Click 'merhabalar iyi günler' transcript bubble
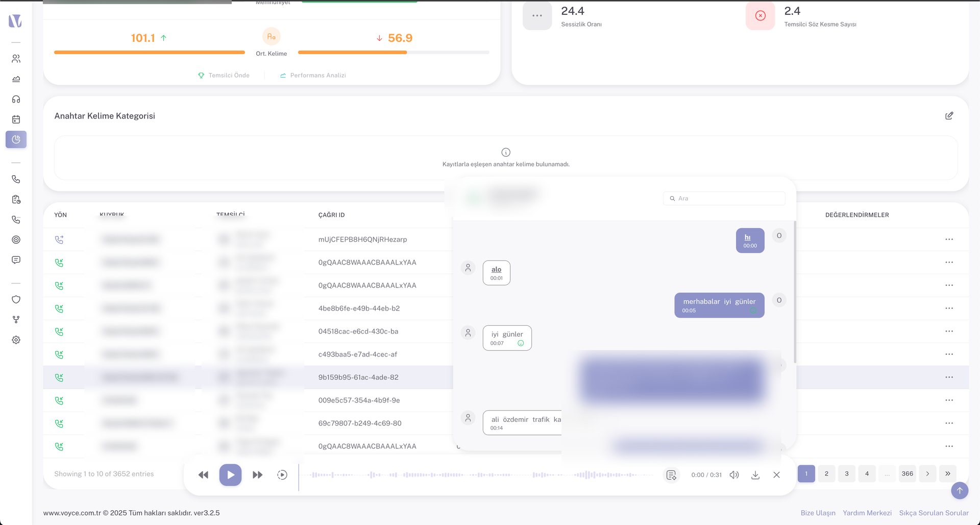980x525 pixels. 719,305
